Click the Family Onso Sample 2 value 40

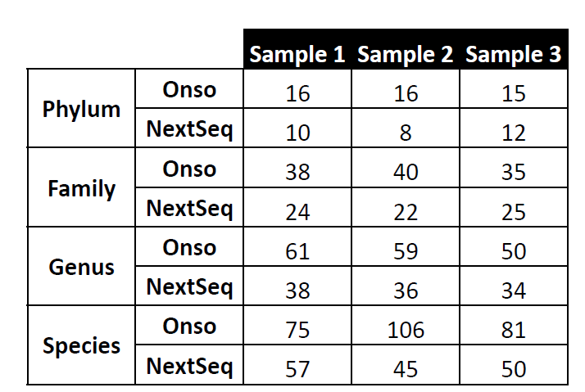pos(406,172)
